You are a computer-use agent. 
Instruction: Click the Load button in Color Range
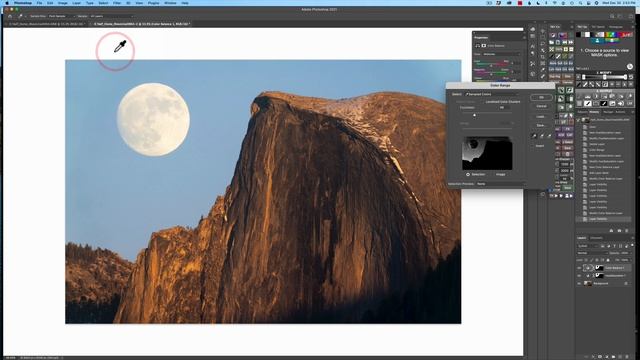540,117
